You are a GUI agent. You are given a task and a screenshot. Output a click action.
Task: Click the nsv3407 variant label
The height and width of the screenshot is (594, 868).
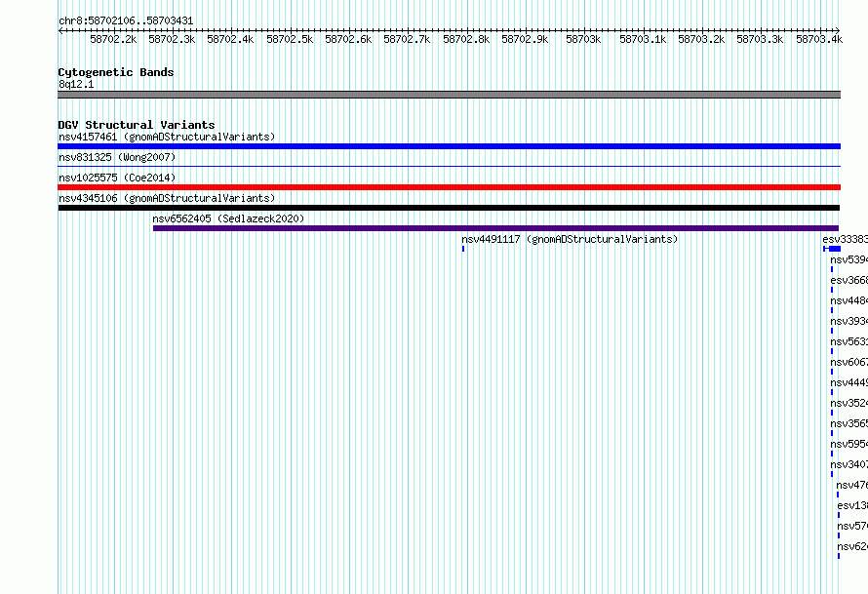(x=848, y=464)
